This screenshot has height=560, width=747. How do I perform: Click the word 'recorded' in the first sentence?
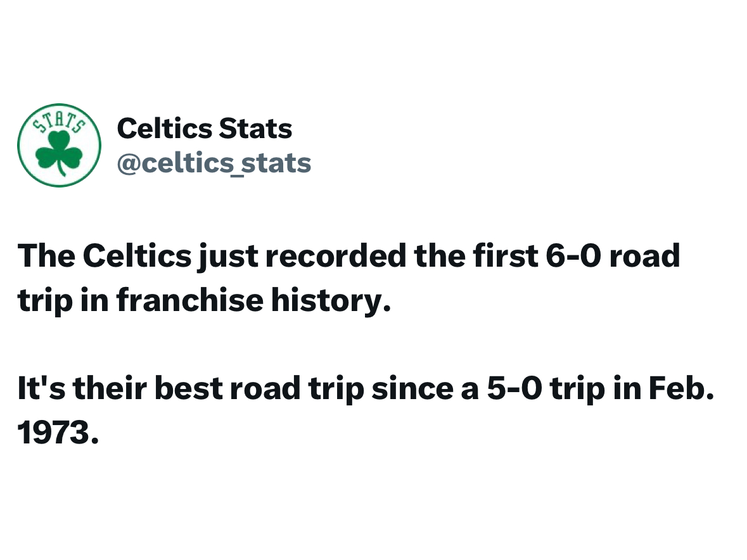336,256
